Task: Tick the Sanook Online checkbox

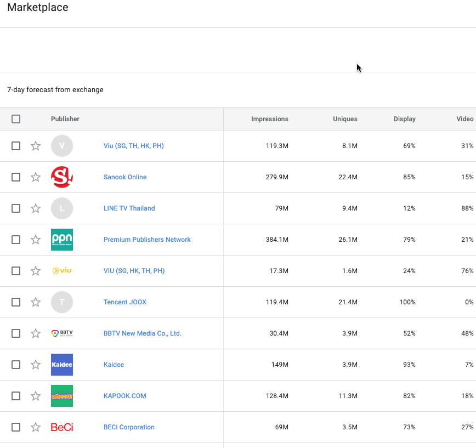Action: click(x=16, y=177)
